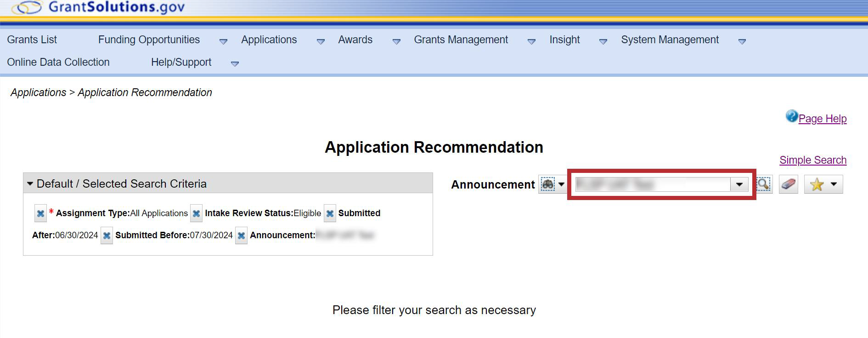
Task: Open the Announcement combo box dropdown arrow
Action: (739, 184)
